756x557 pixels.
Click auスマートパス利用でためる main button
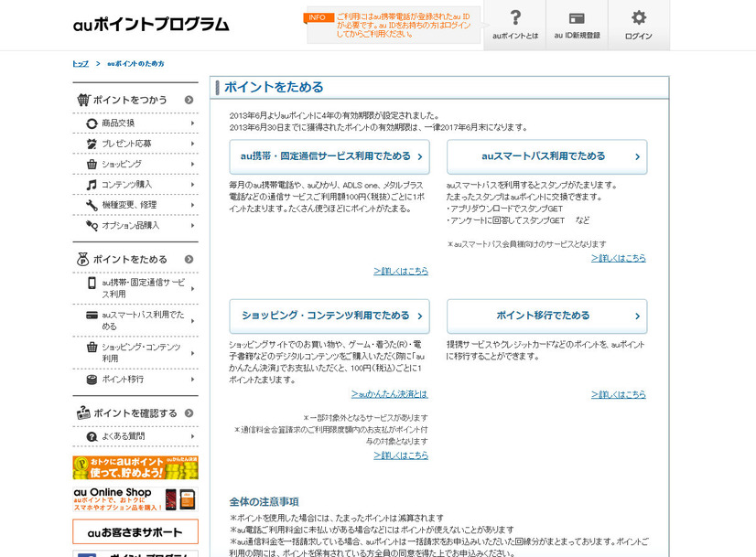tap(546, 156)
